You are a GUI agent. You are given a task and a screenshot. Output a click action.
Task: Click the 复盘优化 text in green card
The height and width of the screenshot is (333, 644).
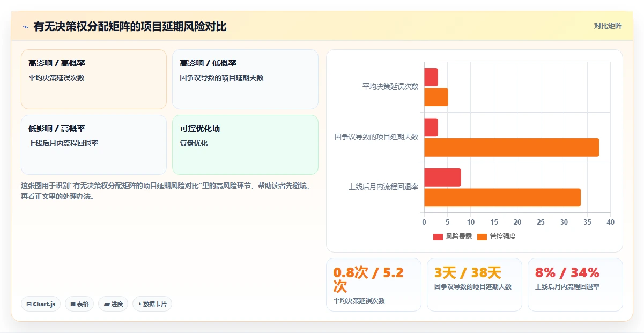[x=194, y=143]
